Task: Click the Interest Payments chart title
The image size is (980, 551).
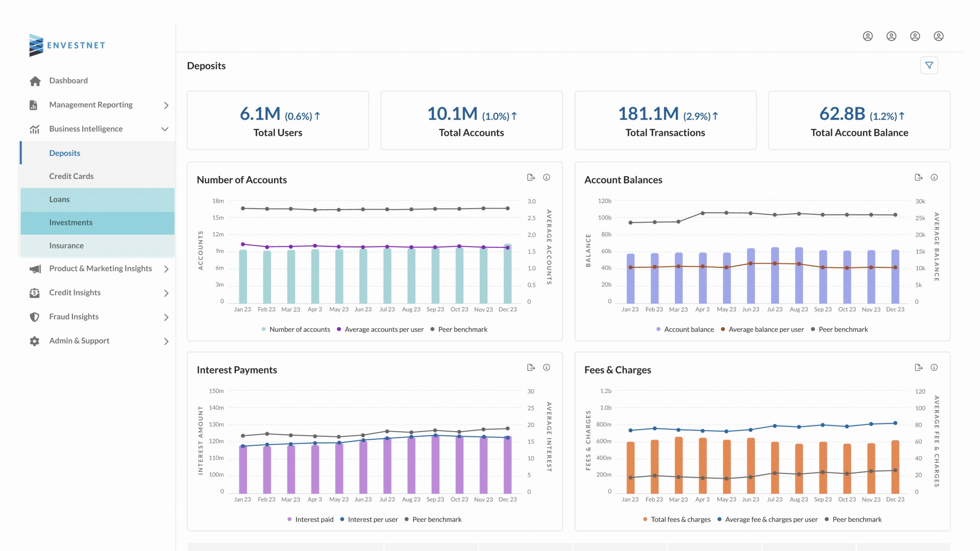Action: click(237, 370)
